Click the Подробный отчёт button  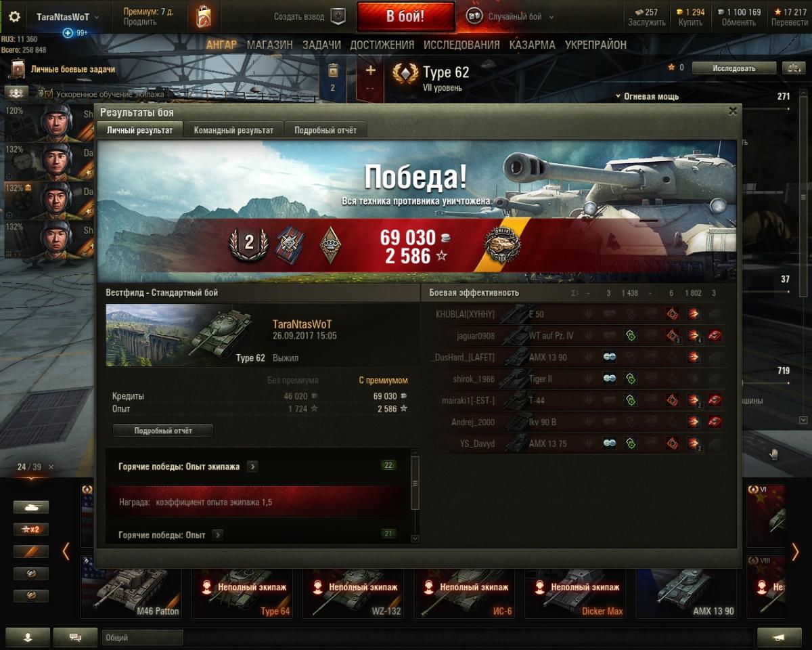tap(163, 431)
